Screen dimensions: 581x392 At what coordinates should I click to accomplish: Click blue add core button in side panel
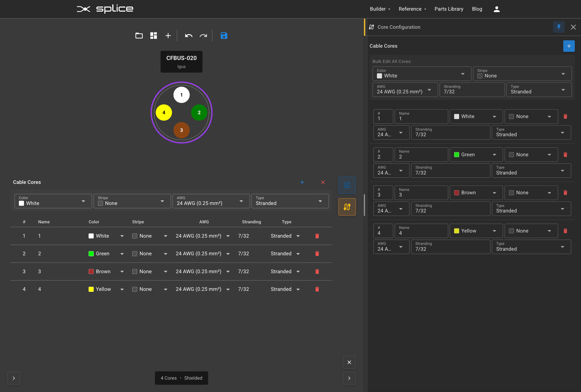pyautogui.click(x=568, y=46)
